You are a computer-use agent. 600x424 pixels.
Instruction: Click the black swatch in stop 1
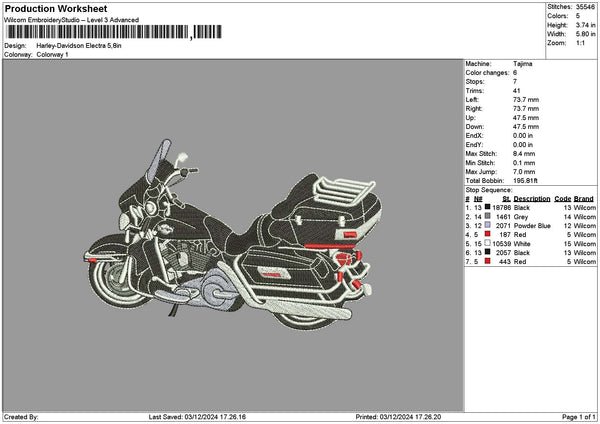(487, 207)
